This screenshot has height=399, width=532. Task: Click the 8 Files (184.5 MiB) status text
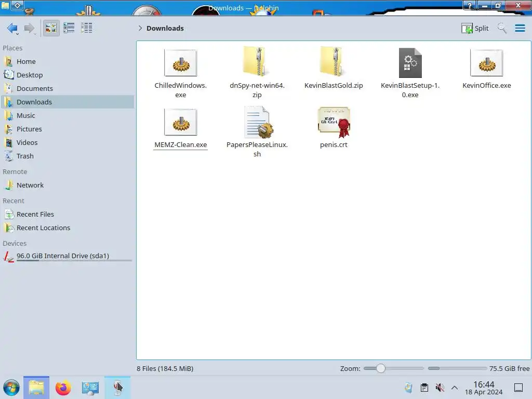point(165,369)
